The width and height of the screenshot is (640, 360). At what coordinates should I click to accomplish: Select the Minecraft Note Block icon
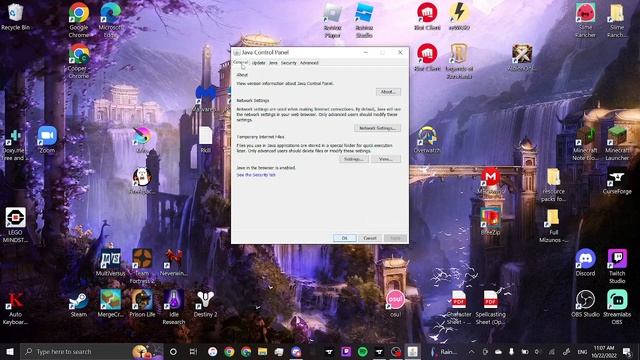pyautogui.click(x=585, y=144)
